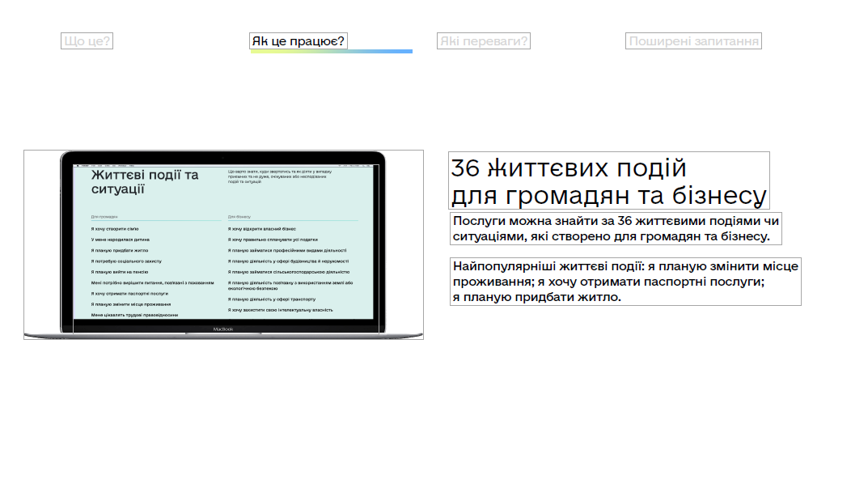Click "У мене народилася дитина" item
The width and height of the screenshot is (868, 488).
pos(120,240)
